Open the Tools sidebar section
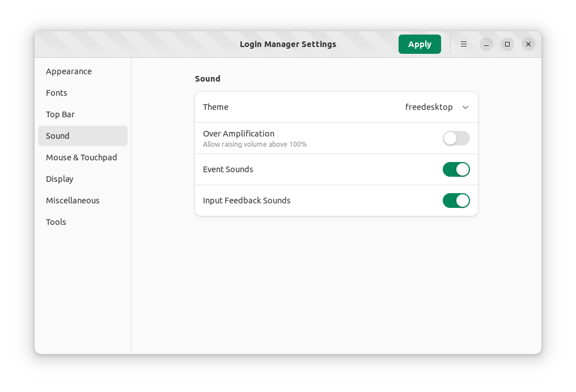Viewport: 576px width, 392px height. click(x=56, y=222)
